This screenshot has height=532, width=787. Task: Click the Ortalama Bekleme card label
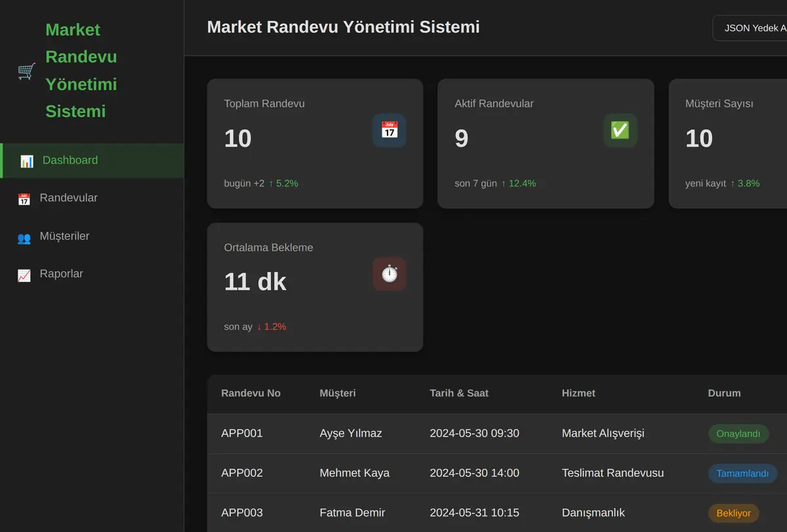[269, 247]
